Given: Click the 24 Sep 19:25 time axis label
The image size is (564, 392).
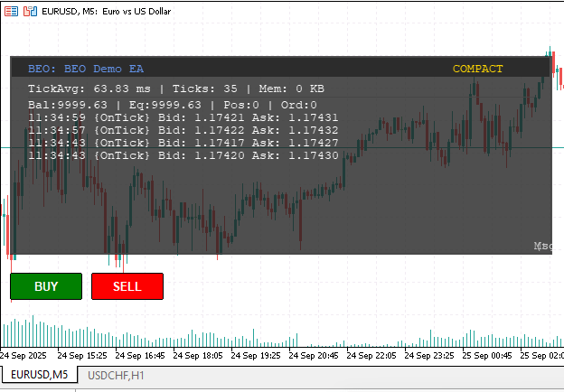Looking at the screenshot, I should coord(256,355).
